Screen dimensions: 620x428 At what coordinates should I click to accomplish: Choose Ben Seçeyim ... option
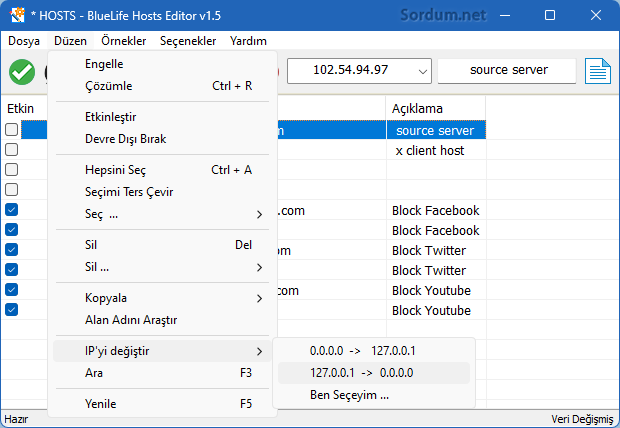tap(374, 395)
